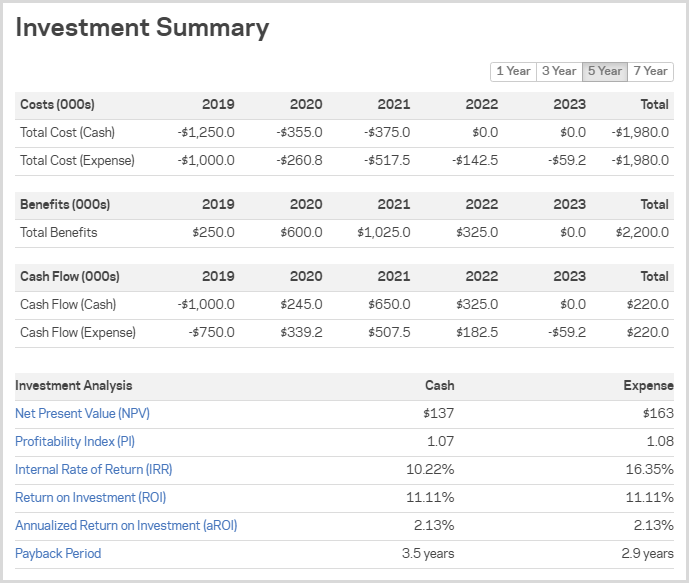
Task: Switch to the 1 Year view
Action: (x=513, y=71)
